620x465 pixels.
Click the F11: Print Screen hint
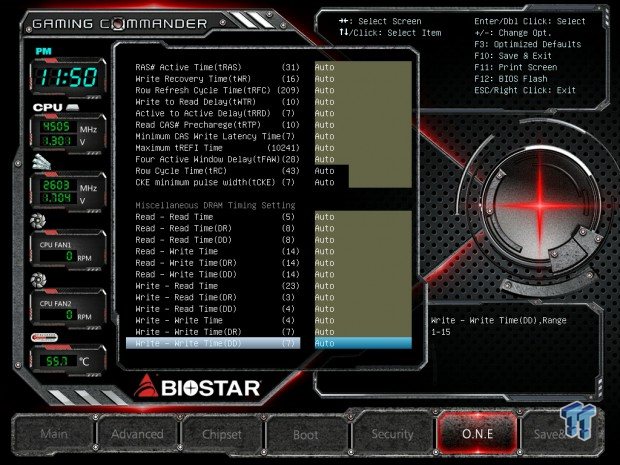516,67
